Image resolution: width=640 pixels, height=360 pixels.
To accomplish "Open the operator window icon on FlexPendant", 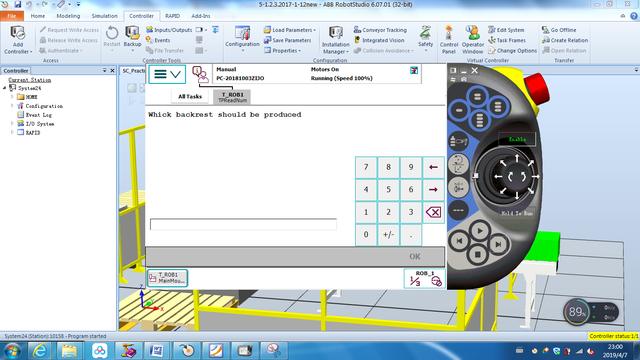I will pyautogui.click(x=200, y=75).
